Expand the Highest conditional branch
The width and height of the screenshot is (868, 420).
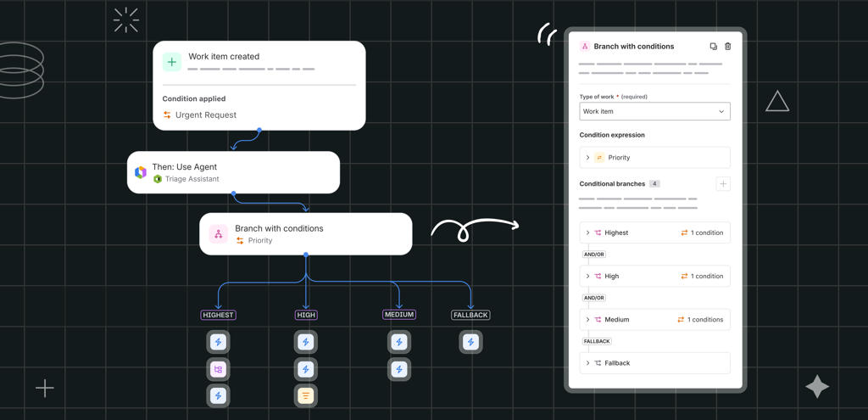tap(587, 232)
